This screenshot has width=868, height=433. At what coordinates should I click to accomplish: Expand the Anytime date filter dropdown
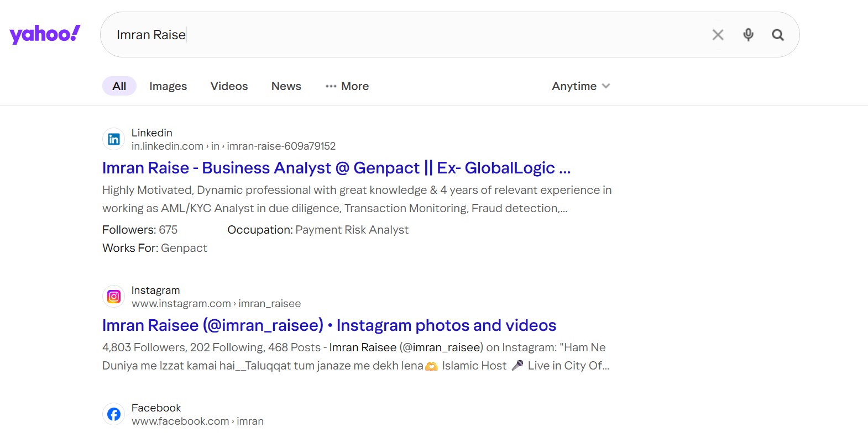coord(581,86)
